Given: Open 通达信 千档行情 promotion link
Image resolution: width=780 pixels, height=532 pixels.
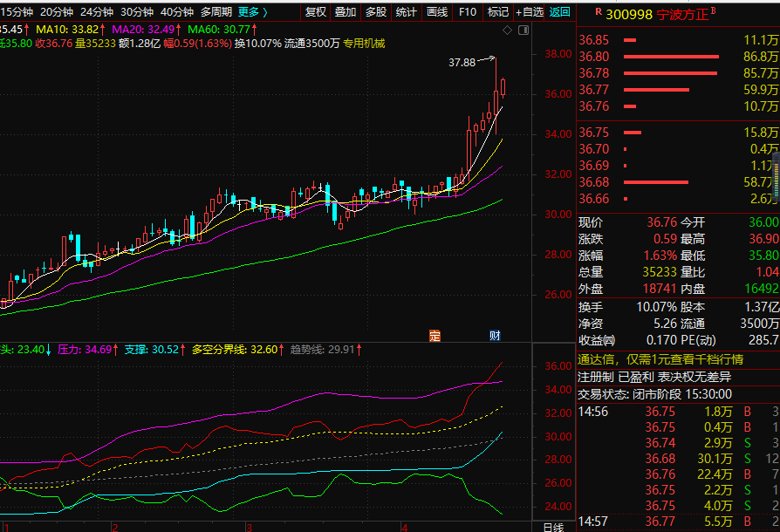Looking at the screenshot, I should click(x=660, y=359).
